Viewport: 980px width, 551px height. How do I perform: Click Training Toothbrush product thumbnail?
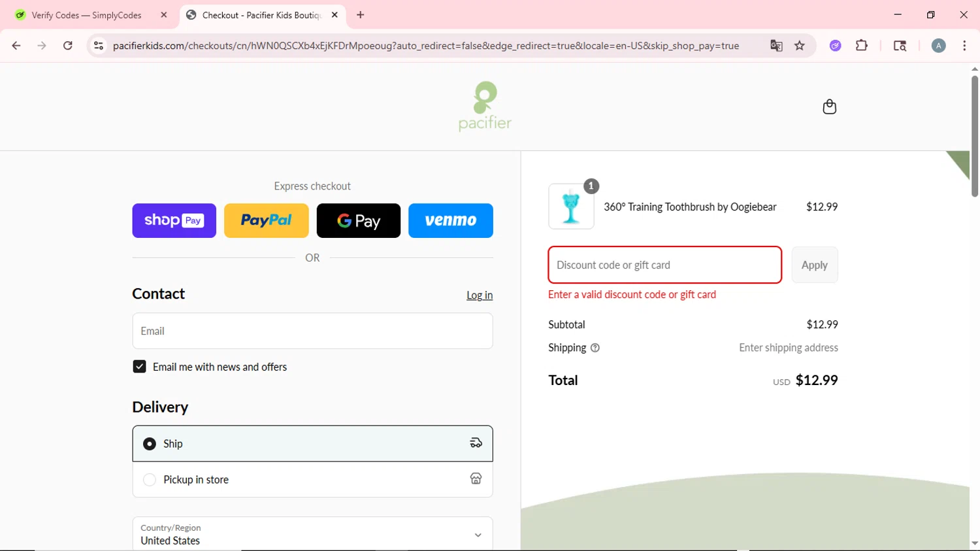click(x=571, y=207)
